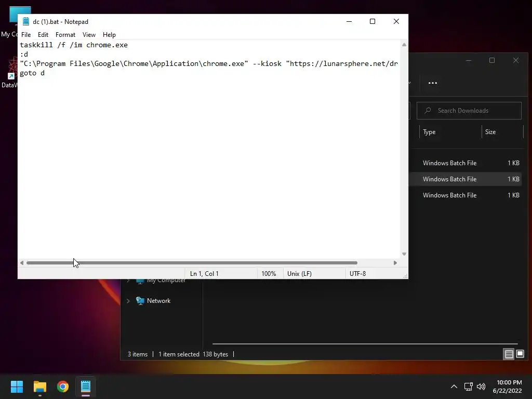Click the search magnifier icon in Explorer
This screenshot has height=399, width=532.
click(x=428, y=111)
